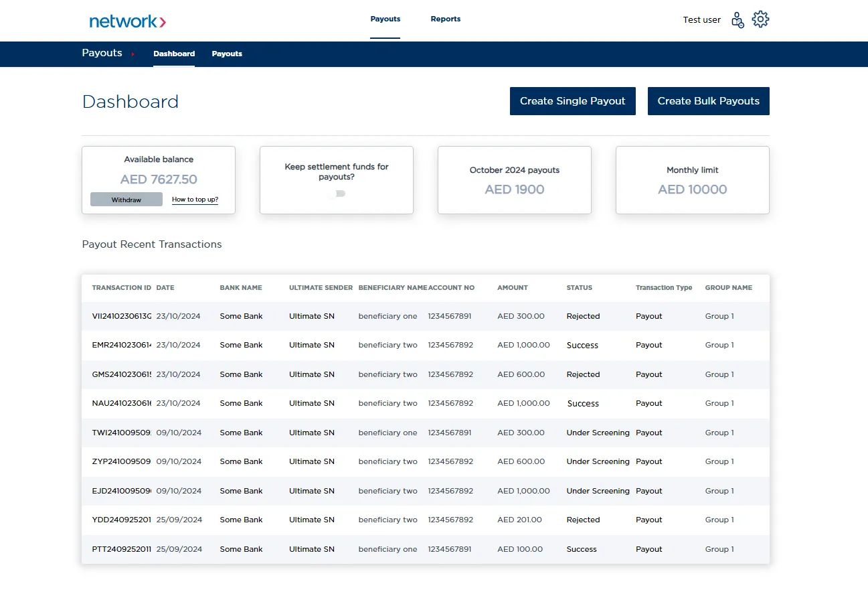Click the BANK NAME column header
This screenshot has width=868, height=602.
point(241,288)
